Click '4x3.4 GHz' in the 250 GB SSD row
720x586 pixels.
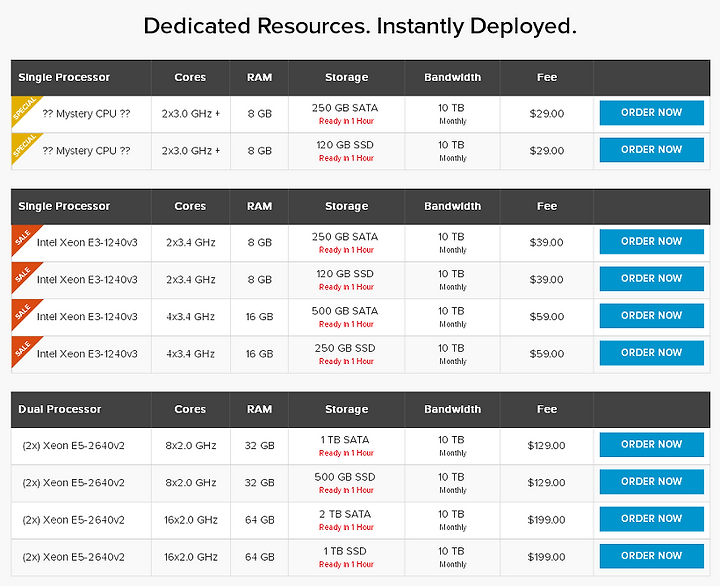[191, 354]
